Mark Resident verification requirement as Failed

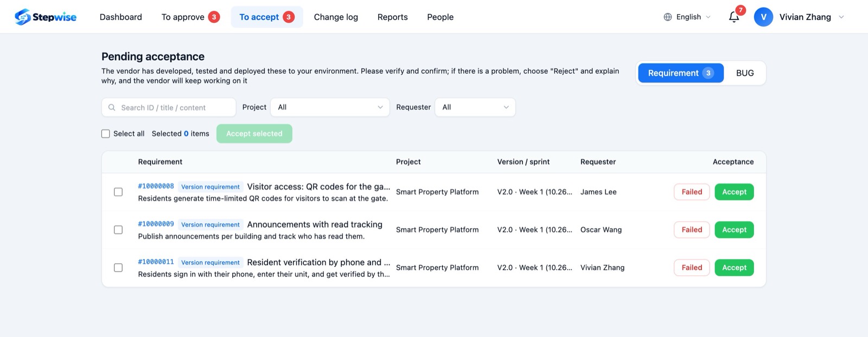point(692,268)
